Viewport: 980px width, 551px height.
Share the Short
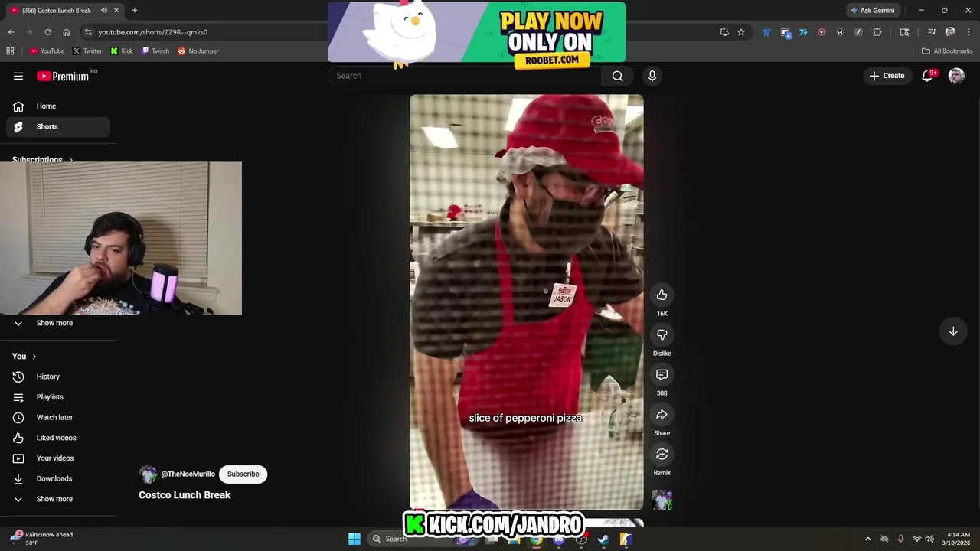click(662, 415)
